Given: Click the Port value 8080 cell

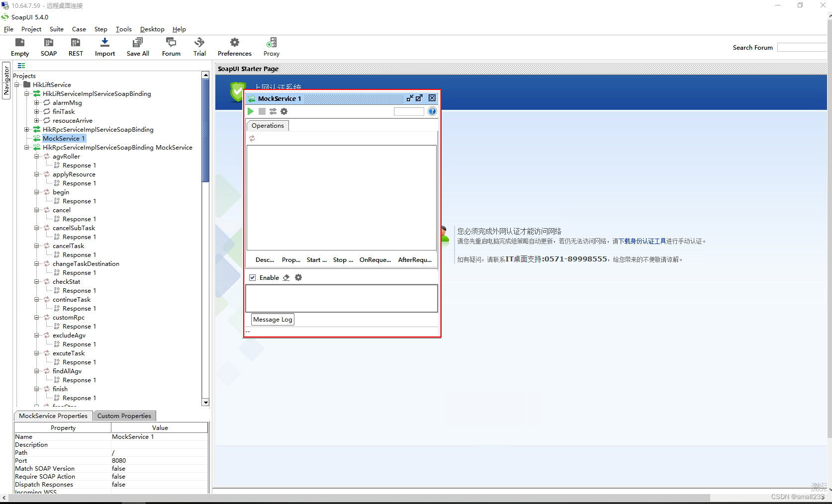Looking at the screenshot, I should coord(159,461).
